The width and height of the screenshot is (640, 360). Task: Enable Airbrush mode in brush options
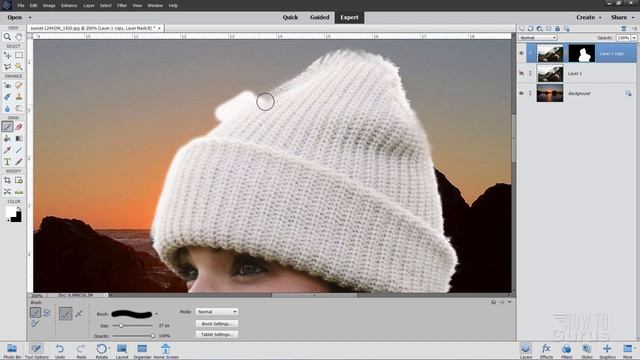coord(79,313)
